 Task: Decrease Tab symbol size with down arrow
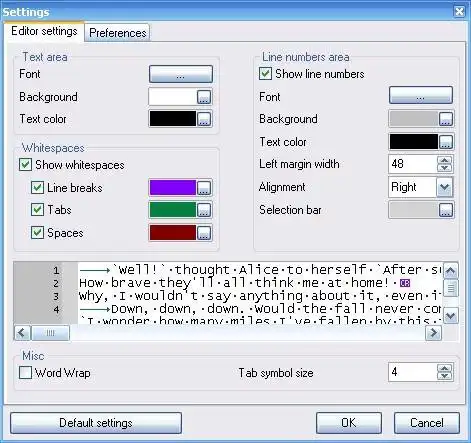pos(444,376)
